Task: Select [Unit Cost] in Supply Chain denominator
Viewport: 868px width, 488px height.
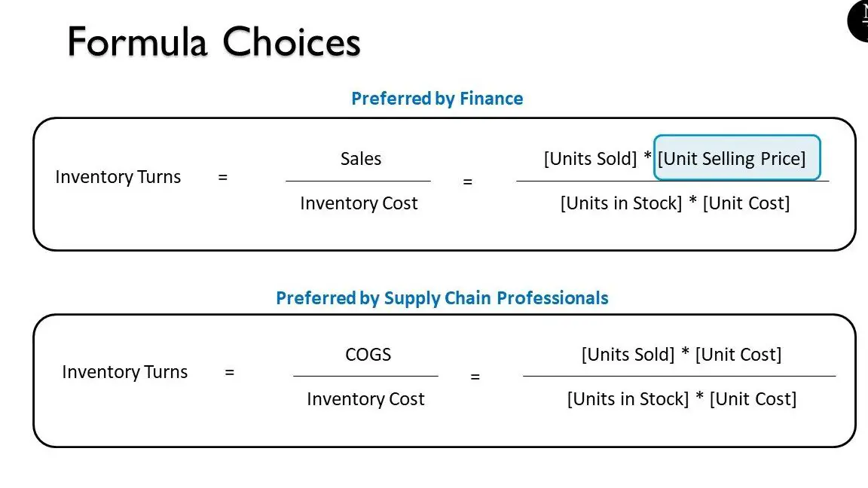Action: [753, 399]
